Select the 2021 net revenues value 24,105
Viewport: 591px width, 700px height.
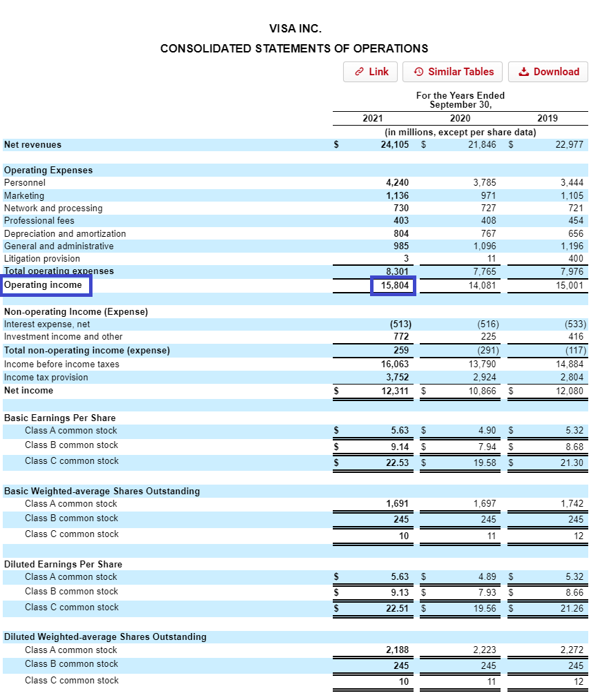(394, 144)
